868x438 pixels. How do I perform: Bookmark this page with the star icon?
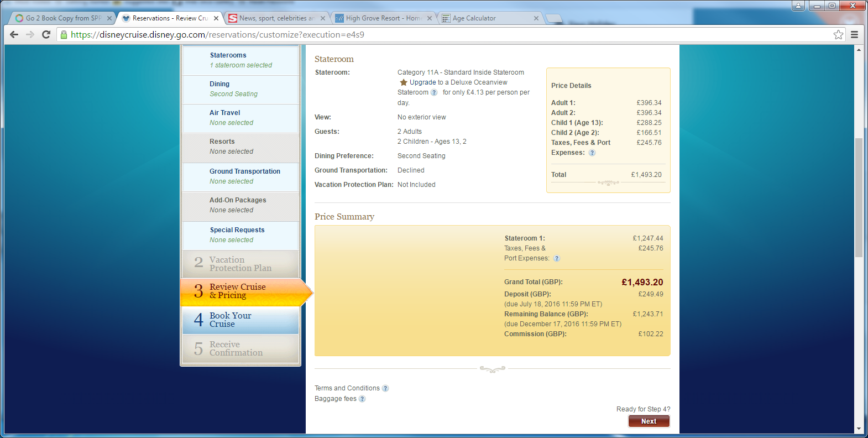(x=838, y=34)
